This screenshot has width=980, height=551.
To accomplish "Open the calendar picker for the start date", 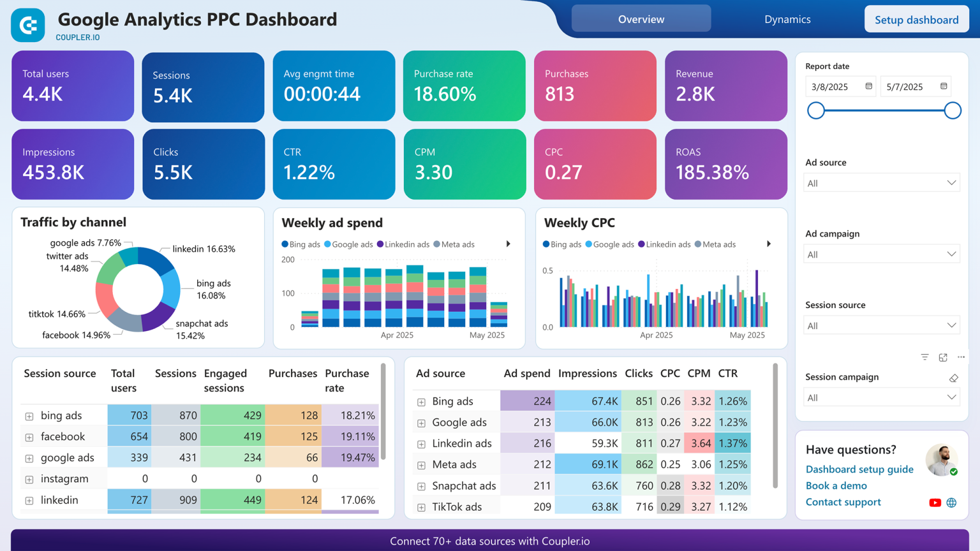I will 868,86.
